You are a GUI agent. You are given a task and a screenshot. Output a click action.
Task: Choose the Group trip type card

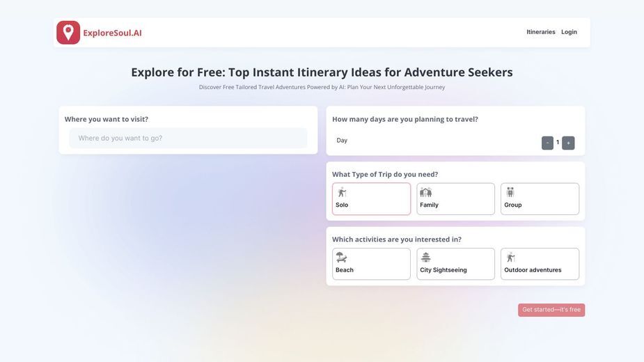click(x=540, y=199)
